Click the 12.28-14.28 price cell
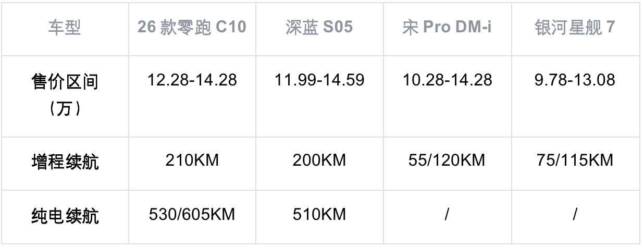The image size is (644, 247). point(192,80)
